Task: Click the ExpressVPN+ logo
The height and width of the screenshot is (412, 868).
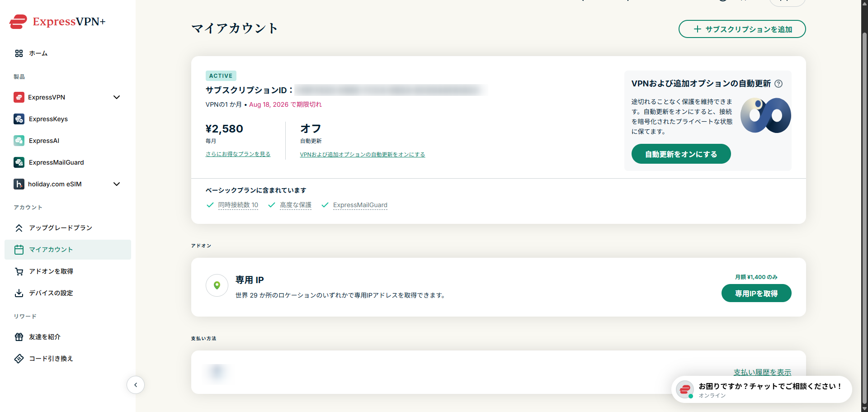Action: 57,21
